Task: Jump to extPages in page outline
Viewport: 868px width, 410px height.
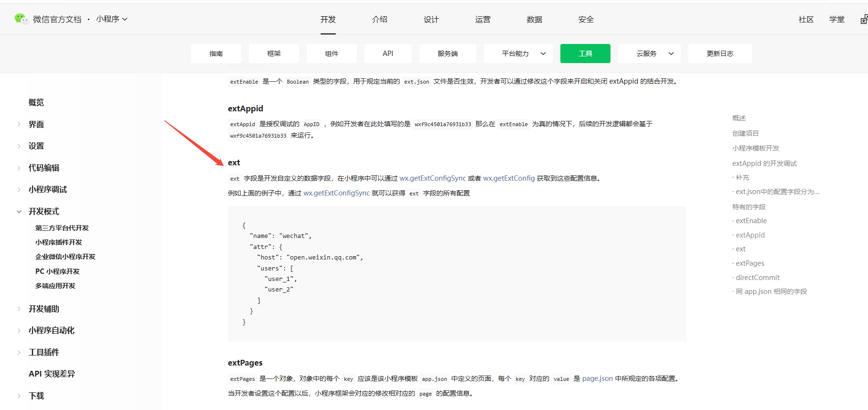Action: point(750,263)
